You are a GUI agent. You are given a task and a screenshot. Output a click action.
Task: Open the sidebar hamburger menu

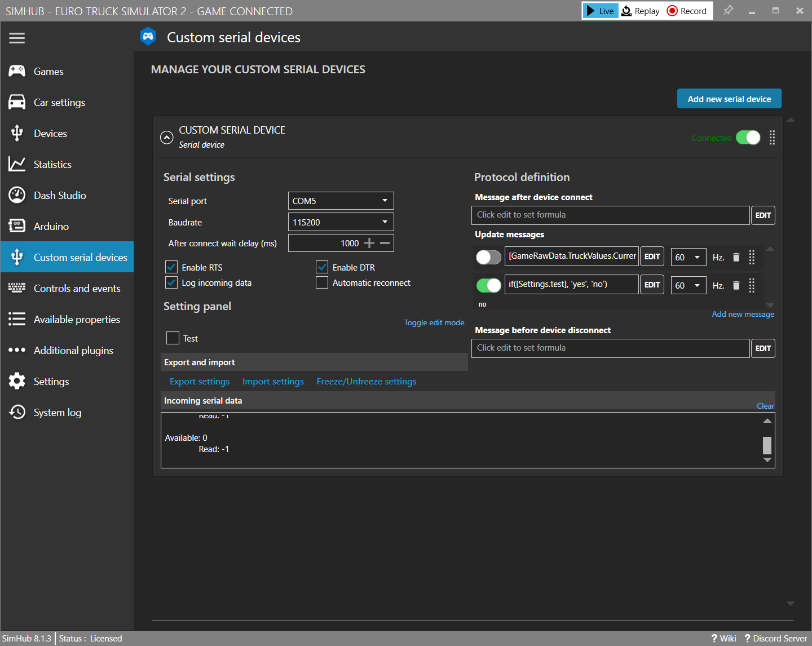click(x=16, y=38)
